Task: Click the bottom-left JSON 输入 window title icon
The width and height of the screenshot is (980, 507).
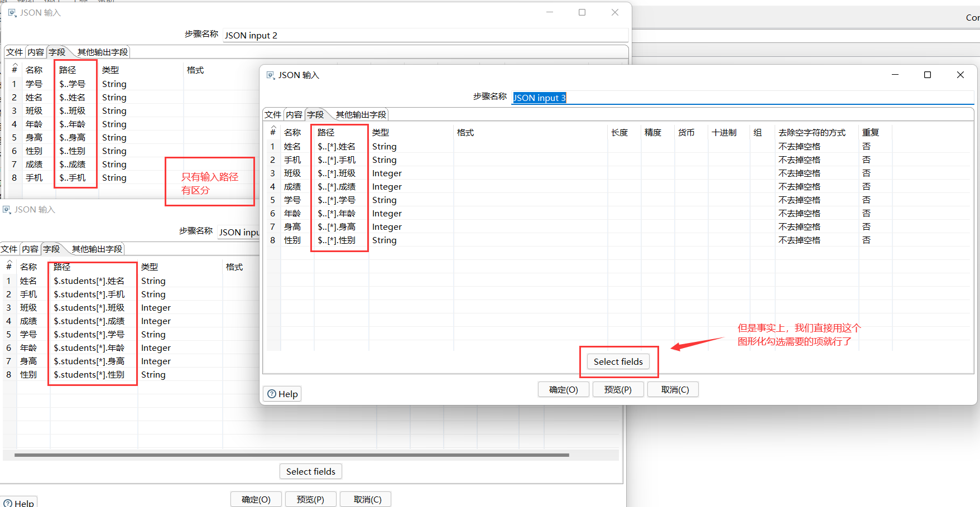Action: pos(7,209)
